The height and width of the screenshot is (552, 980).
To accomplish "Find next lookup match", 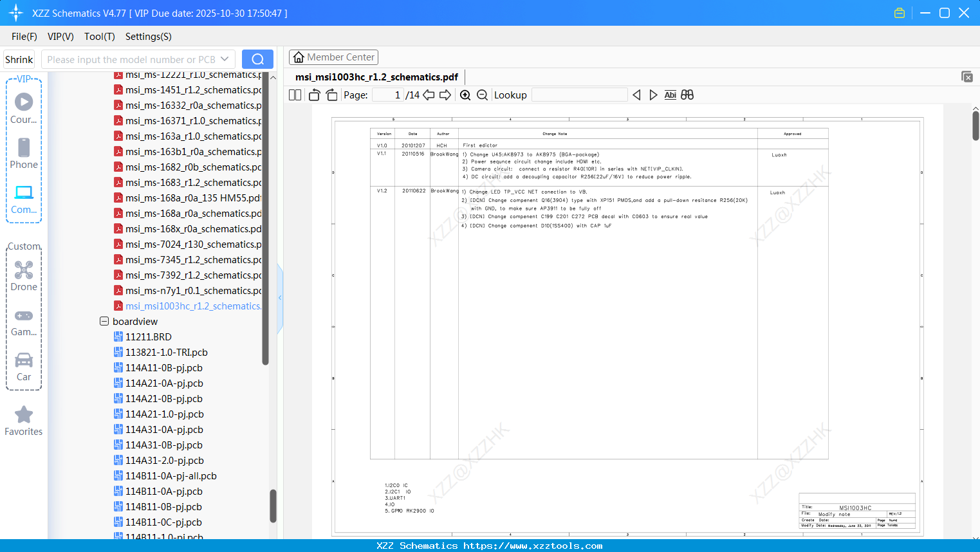I will coord(653,95).
